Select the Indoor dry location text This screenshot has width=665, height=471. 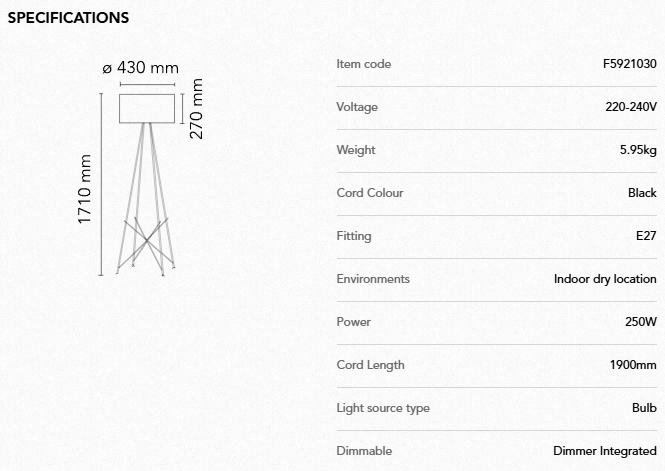point(605,279)
